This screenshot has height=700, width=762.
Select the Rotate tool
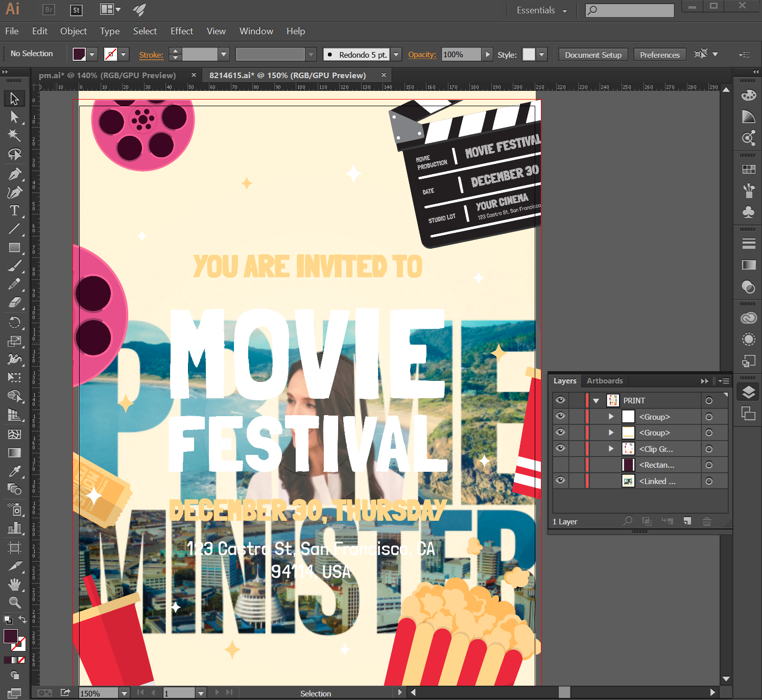click(x=14, y=322)
